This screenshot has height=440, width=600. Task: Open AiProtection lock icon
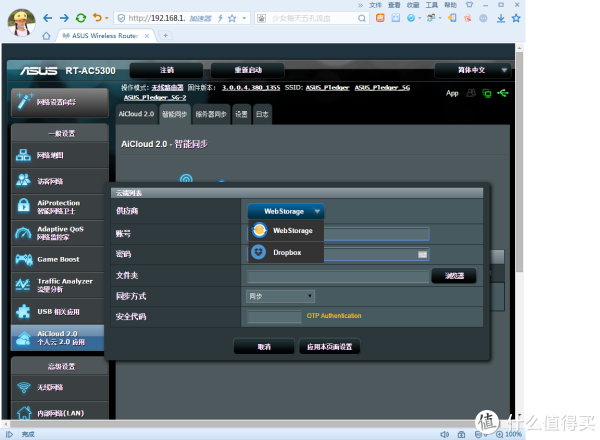(x=23, y=206)
